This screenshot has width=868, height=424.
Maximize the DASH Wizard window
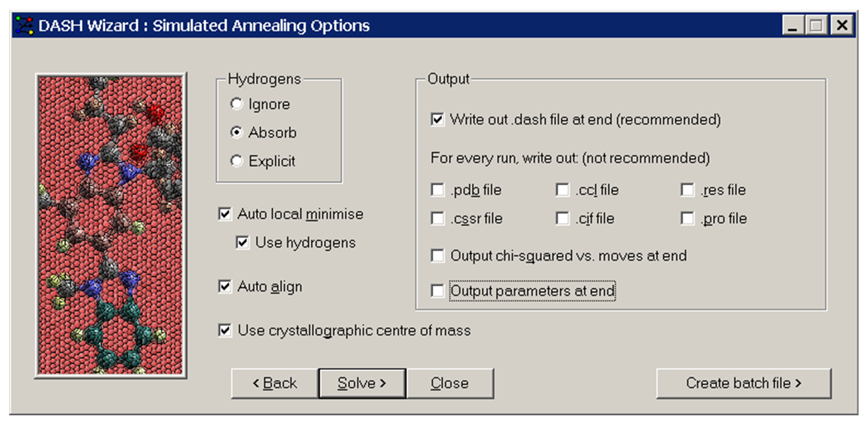click(816, 26)
